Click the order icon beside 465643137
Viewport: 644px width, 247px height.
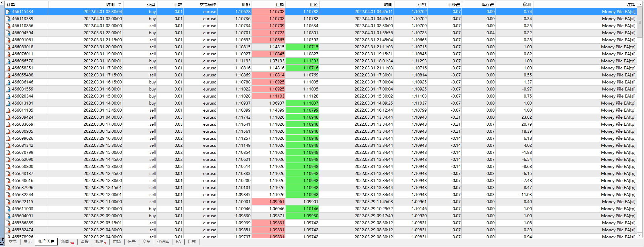(8, 174)
